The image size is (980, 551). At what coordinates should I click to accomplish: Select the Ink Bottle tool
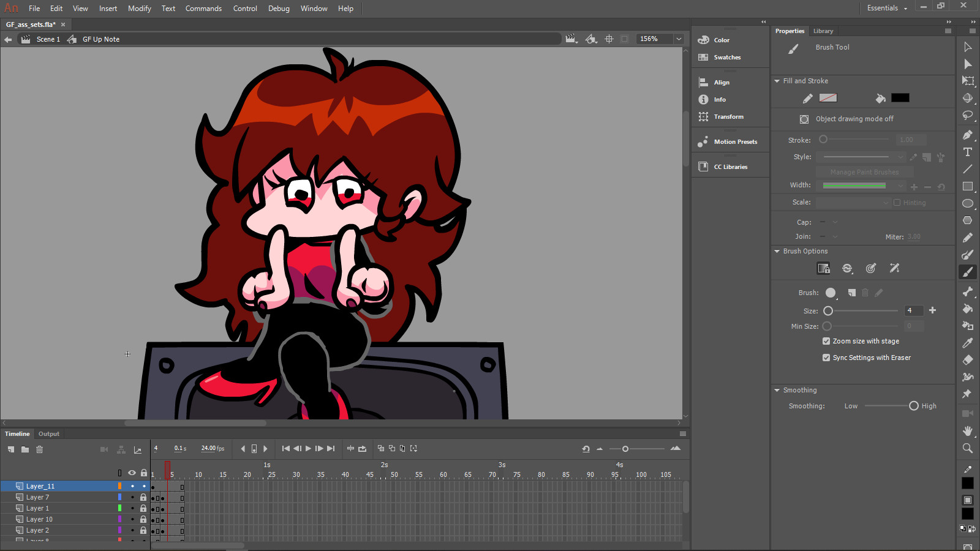coord(968,326)
